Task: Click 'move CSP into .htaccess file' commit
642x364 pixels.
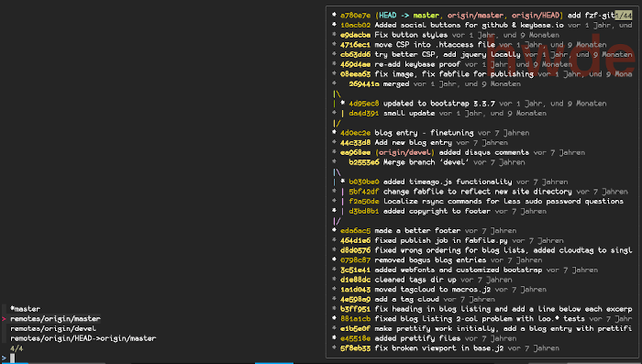Action: coord(435,45)
